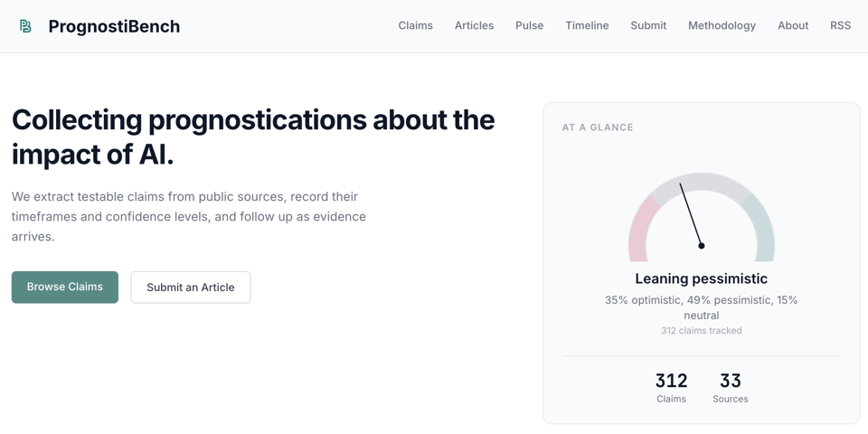The width and height of the screenshot is (868, 434).
Task: Open the Articles nav link
Action: [x=474, y=25]
